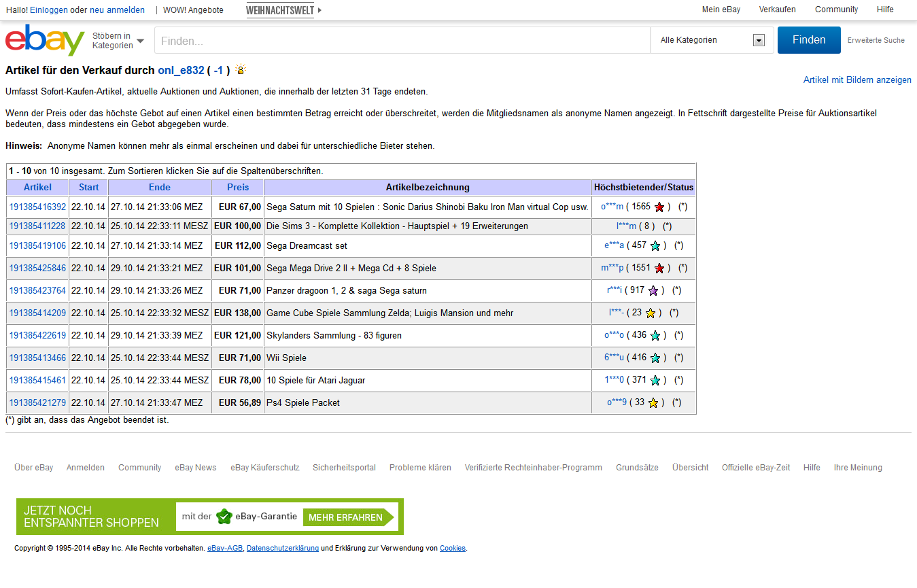Open item 191385422619
Viewport: 917px width, 588px height.
point(37,336)
